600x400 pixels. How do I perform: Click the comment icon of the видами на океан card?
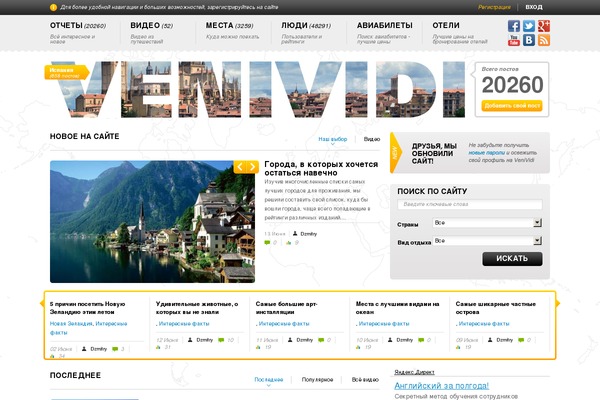pos(421,340)
